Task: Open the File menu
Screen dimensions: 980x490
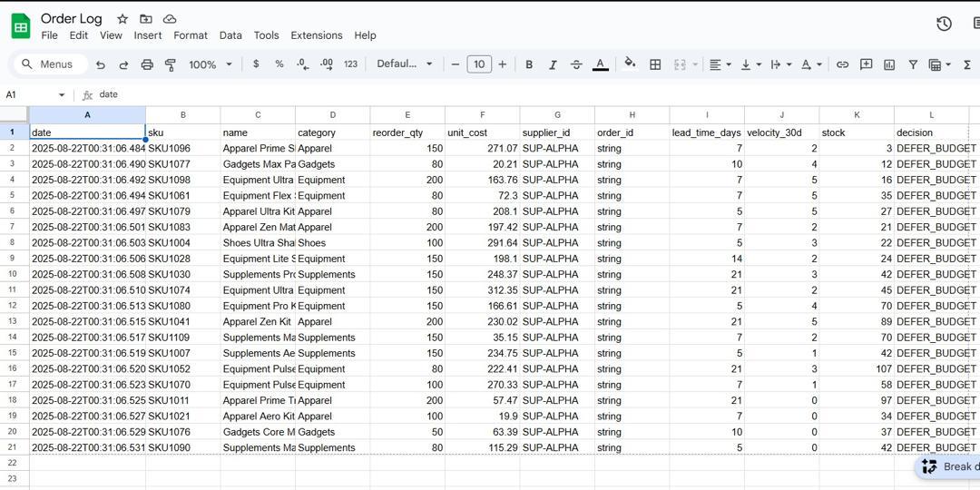Action: pos(49,35)
